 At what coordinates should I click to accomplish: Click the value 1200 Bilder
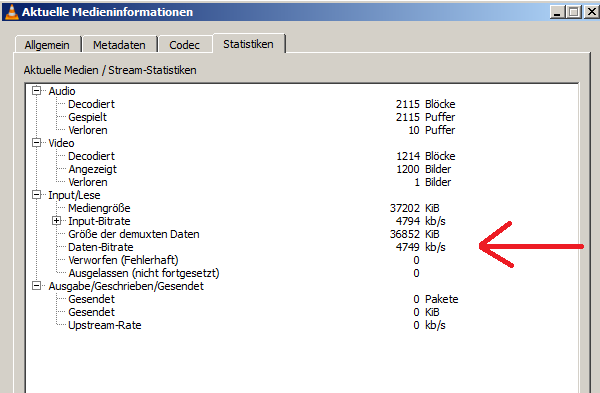click(x=423, y=169)
